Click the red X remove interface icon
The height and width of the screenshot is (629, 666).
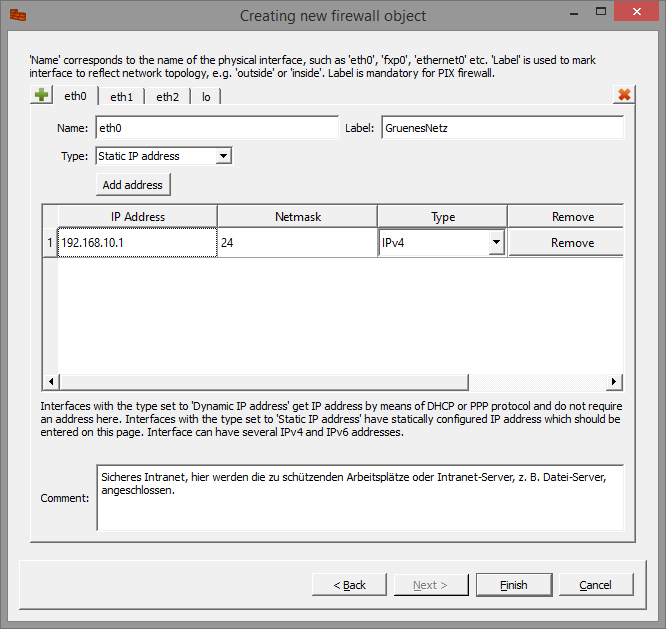tap(624, 95)
